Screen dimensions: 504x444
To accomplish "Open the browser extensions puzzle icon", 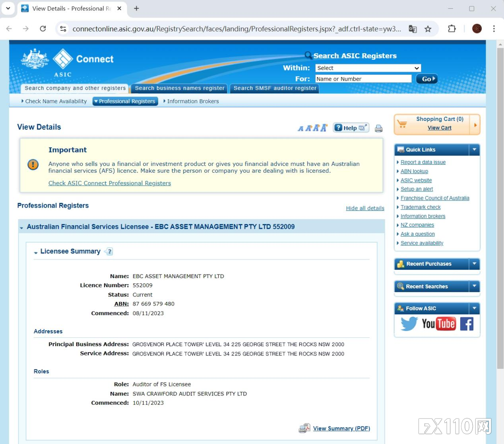I will (452, 29).
